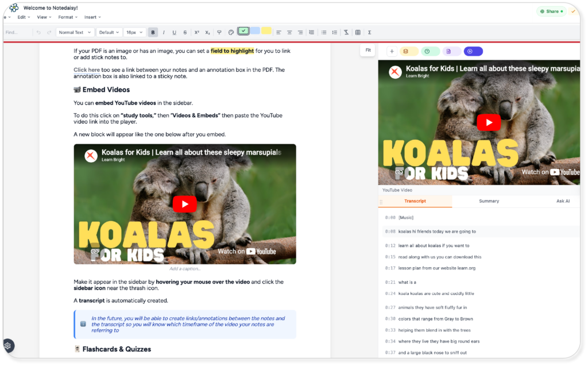Select the green highlight swatch
The height and width of the screenshot is (366, 588).
(243, 31)
